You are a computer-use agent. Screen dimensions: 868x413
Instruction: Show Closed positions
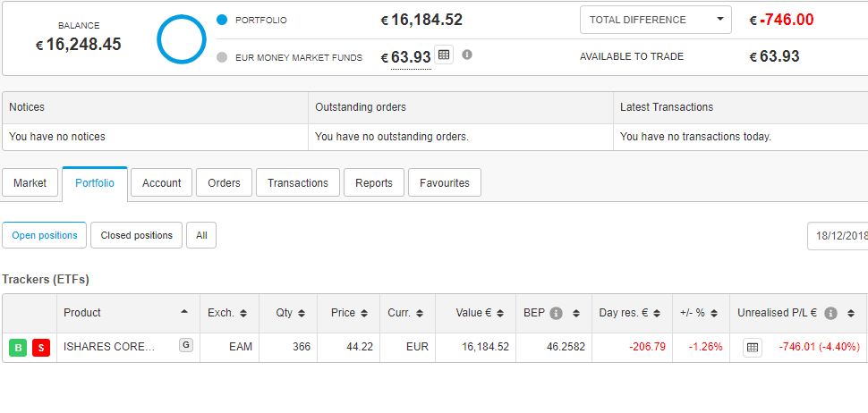(x=137, y=235)
